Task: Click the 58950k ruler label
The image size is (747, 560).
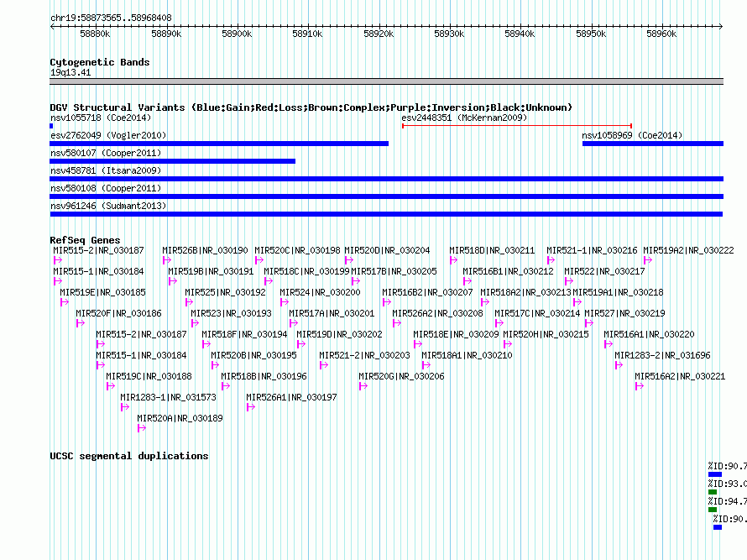Action: point(591,34)
